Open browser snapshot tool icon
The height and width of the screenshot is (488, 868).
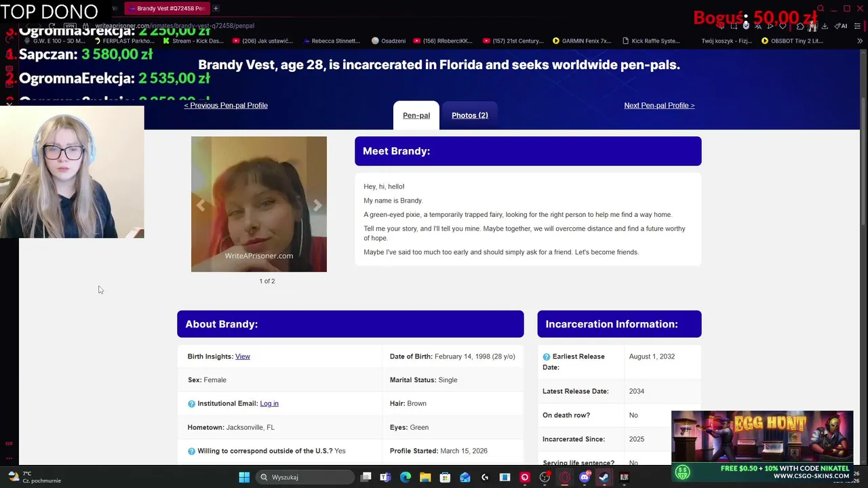(734, 26)
